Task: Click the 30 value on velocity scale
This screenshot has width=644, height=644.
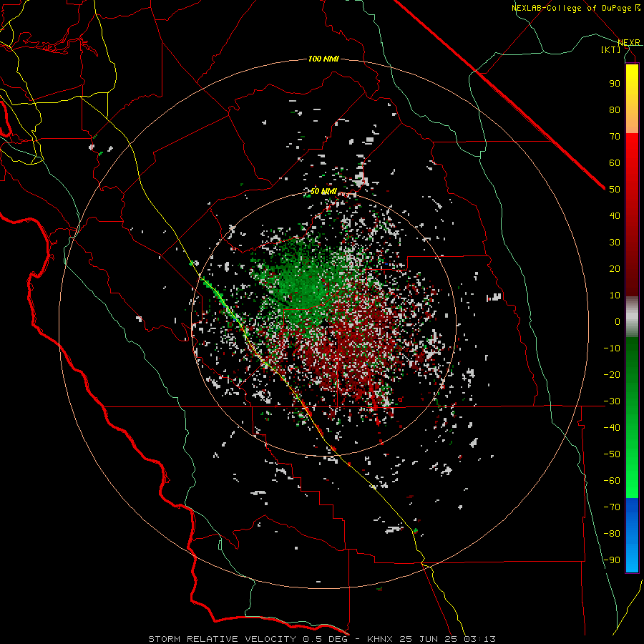Action: pos(615,243)
